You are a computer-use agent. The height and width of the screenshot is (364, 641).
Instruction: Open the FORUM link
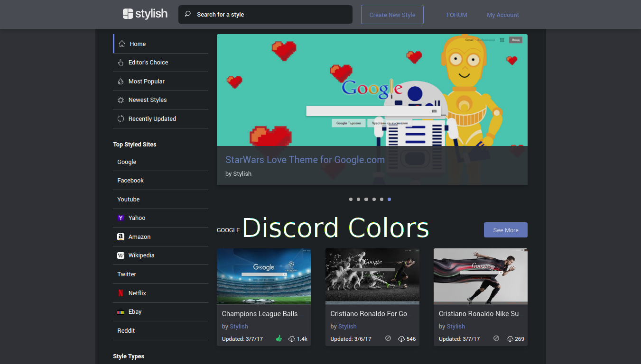coord(456,15)
